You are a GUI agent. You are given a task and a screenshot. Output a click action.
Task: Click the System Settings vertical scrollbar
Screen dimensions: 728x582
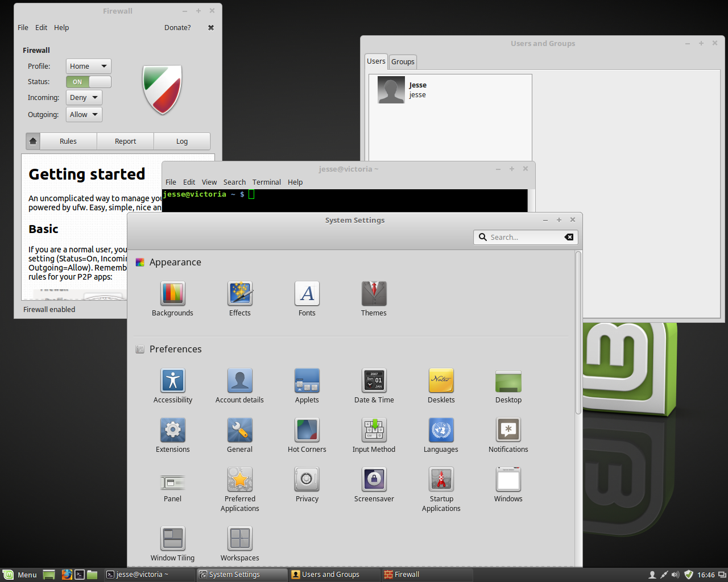coord(578,332)
